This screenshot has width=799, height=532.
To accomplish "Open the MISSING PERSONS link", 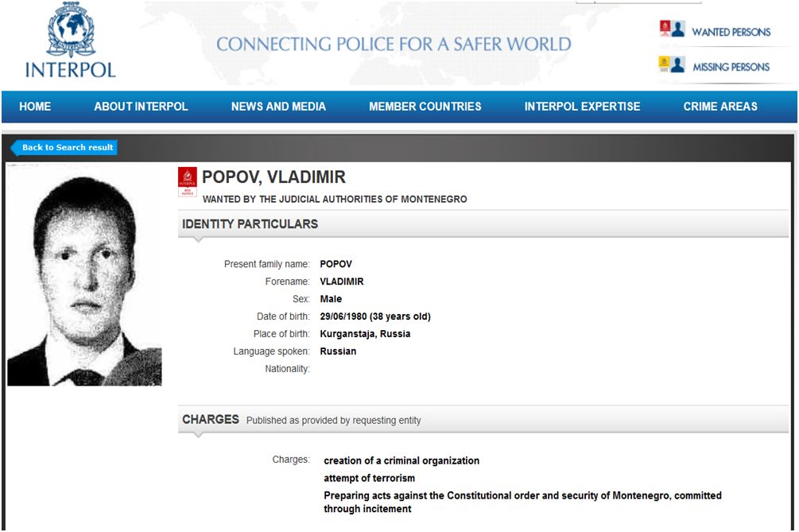I will coord(731,68).
